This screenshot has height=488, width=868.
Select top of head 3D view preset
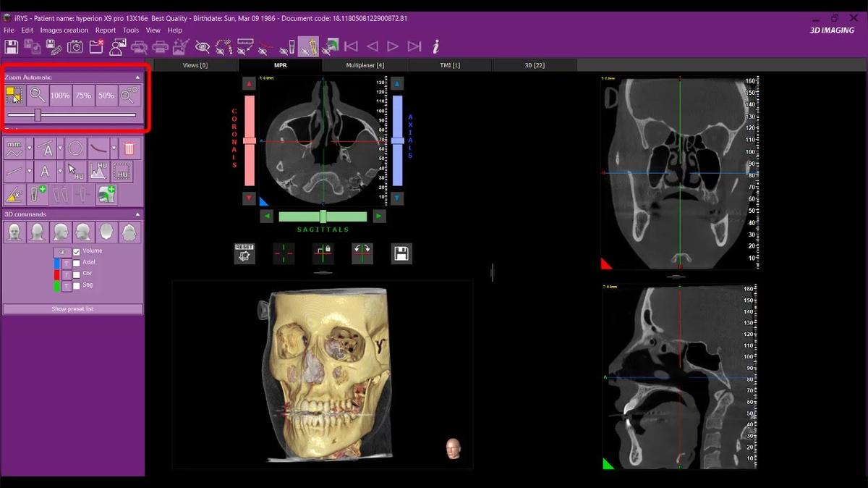pos(106,232)
